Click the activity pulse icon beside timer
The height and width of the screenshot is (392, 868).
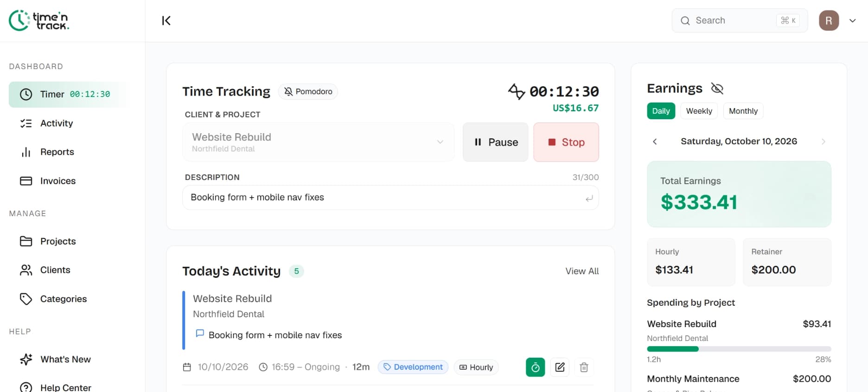click(516, 91)
